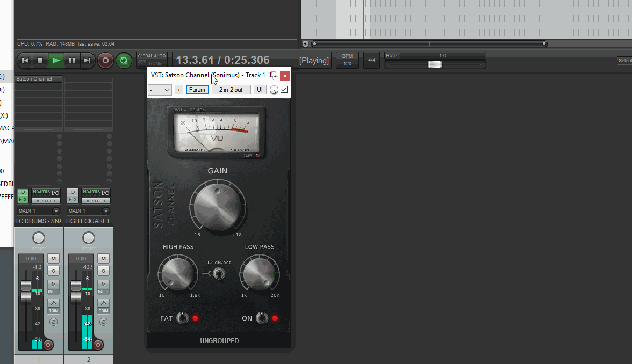The height and width of the screenshot is (364, 632).
Task: Click the Satson VU meter display
Action: (217, 133)
